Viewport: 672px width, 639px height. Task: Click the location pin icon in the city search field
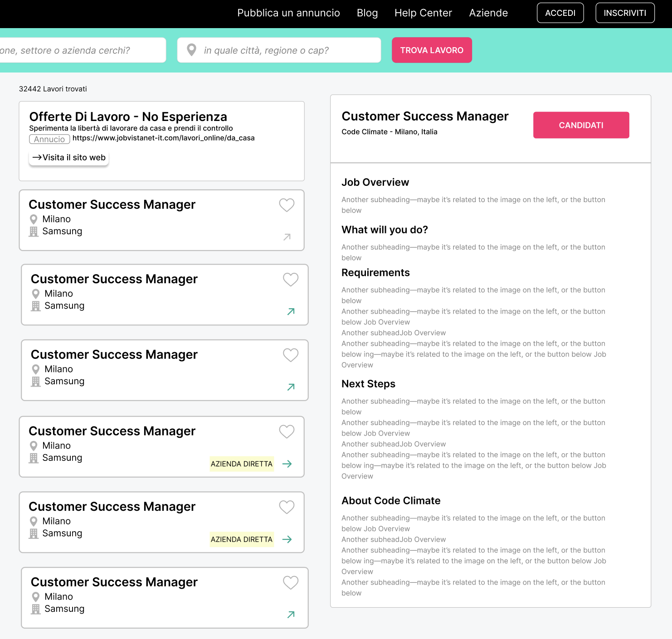click(x=192, y=50)
